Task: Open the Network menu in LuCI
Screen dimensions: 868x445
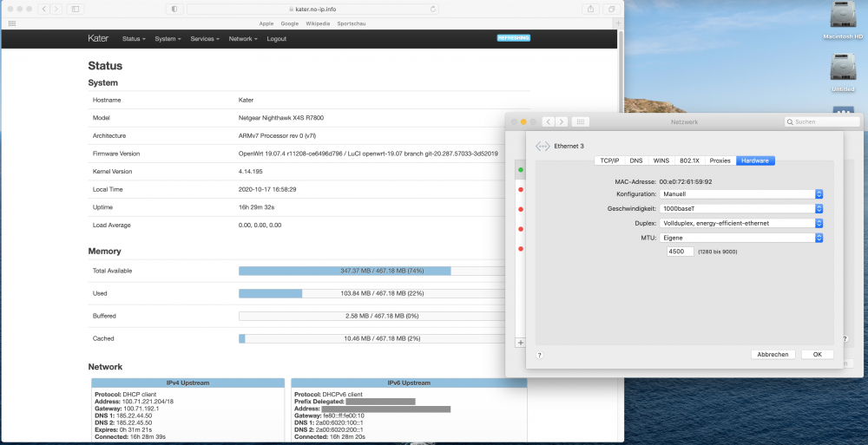Action: tap(243, 39)
